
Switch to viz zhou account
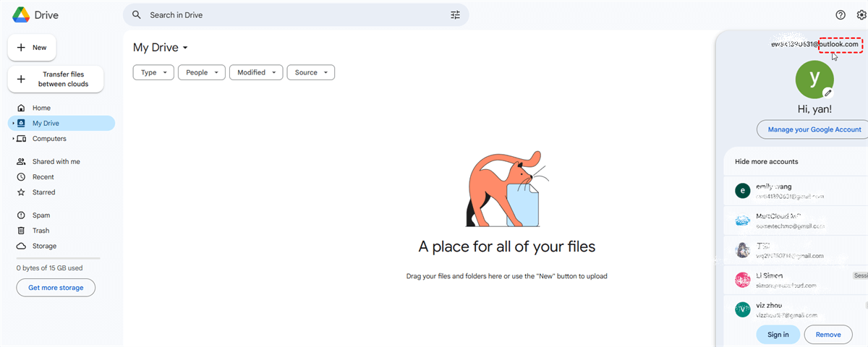pos(796,309)
